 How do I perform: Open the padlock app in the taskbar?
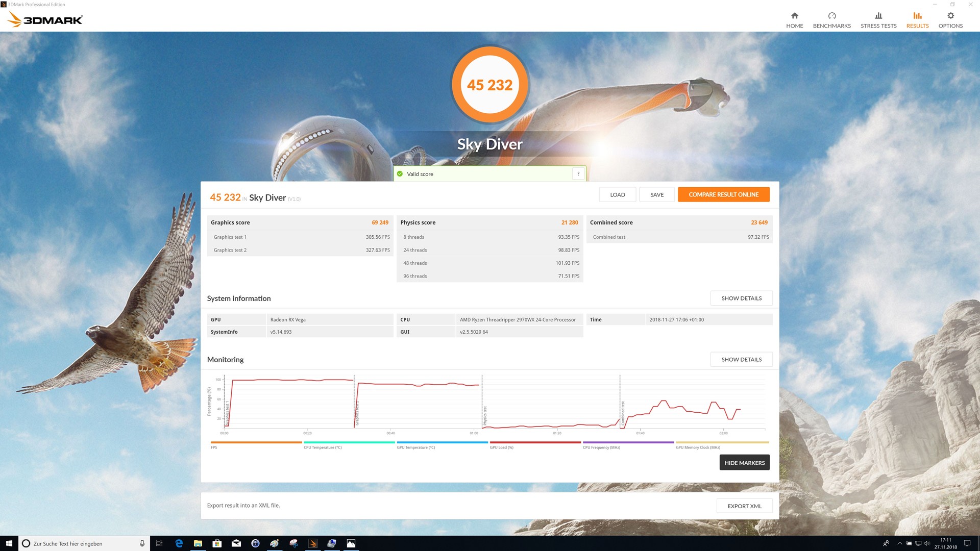[255, 543]
